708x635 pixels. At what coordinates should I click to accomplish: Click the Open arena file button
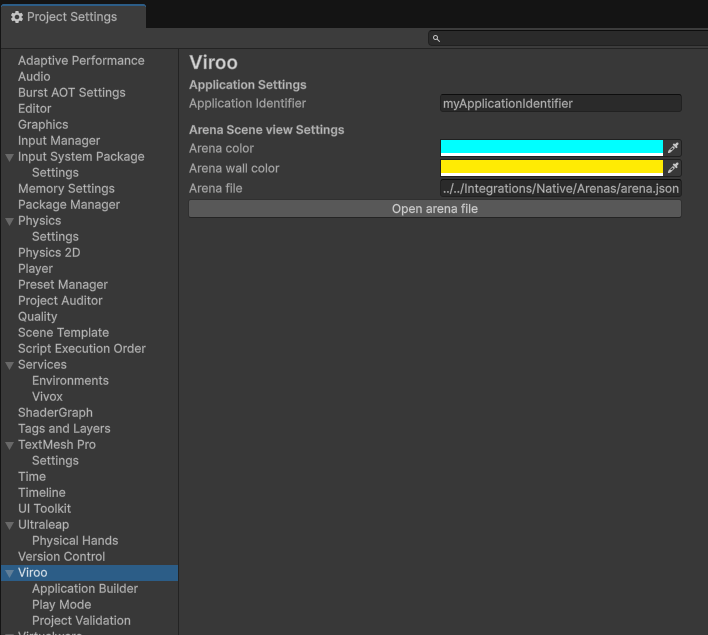pos(435,209)
